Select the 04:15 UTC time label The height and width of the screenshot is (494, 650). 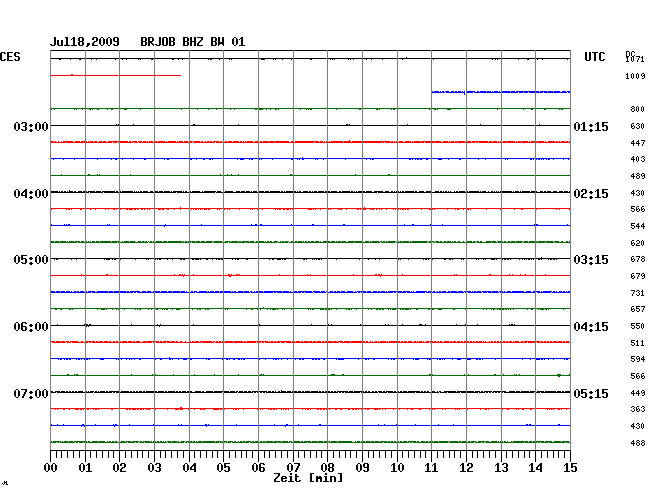click(591, 327)
